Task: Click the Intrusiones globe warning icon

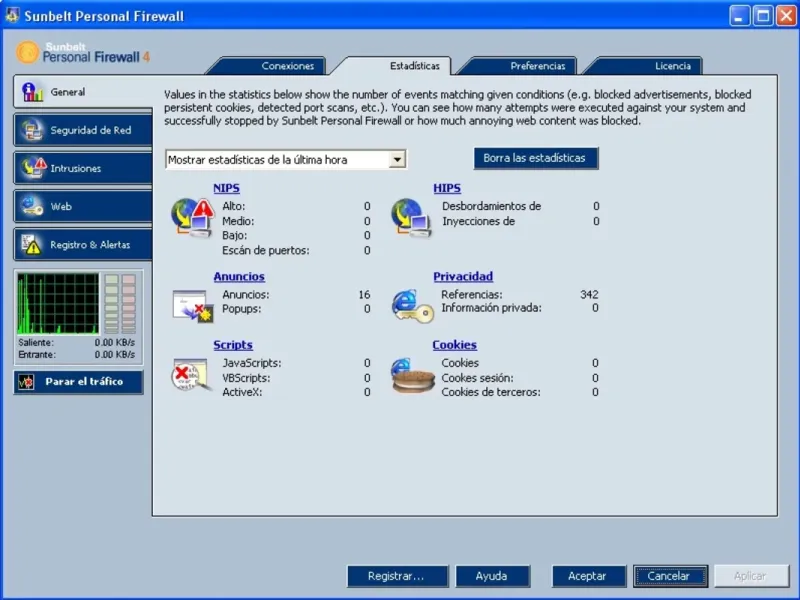Action: pos(34,168)
